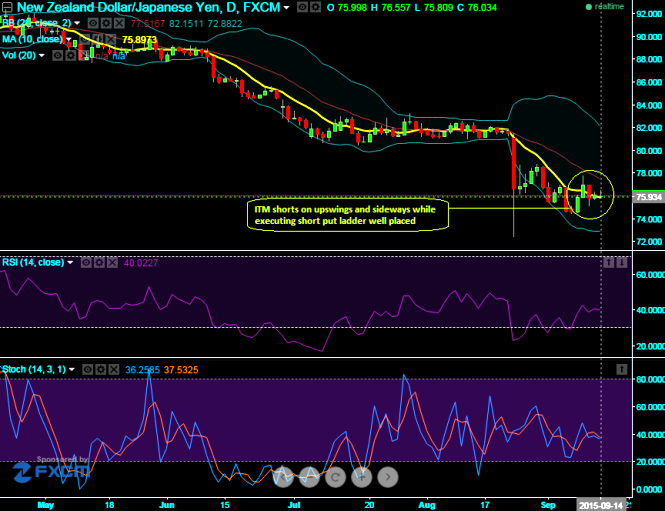Hide the Bollinger Bands indicator via eye

93,23
